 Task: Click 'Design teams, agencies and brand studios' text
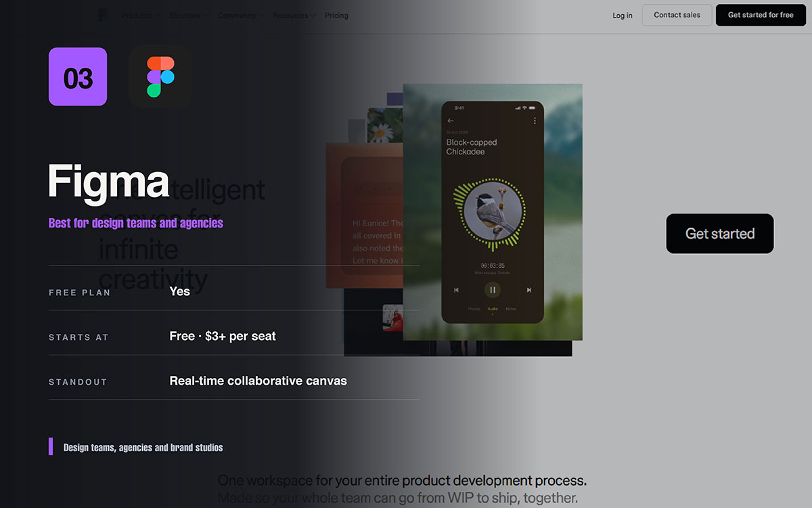(143, 448)
